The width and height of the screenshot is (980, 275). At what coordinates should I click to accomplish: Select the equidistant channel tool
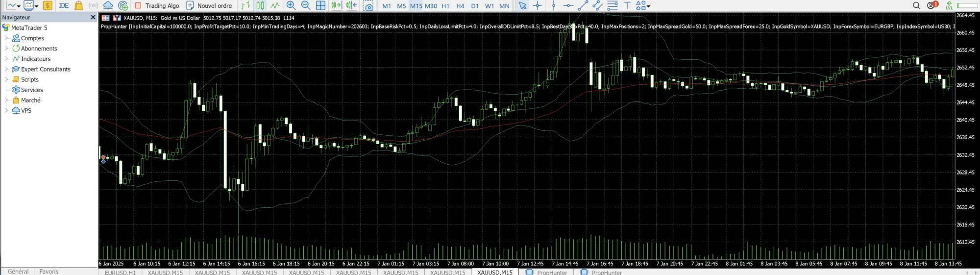[597, 5]
